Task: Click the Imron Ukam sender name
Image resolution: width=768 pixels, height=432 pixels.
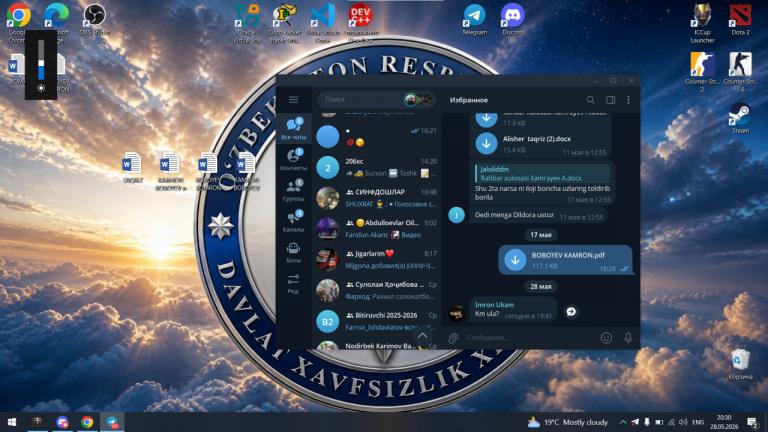Action: pos(494,305)
